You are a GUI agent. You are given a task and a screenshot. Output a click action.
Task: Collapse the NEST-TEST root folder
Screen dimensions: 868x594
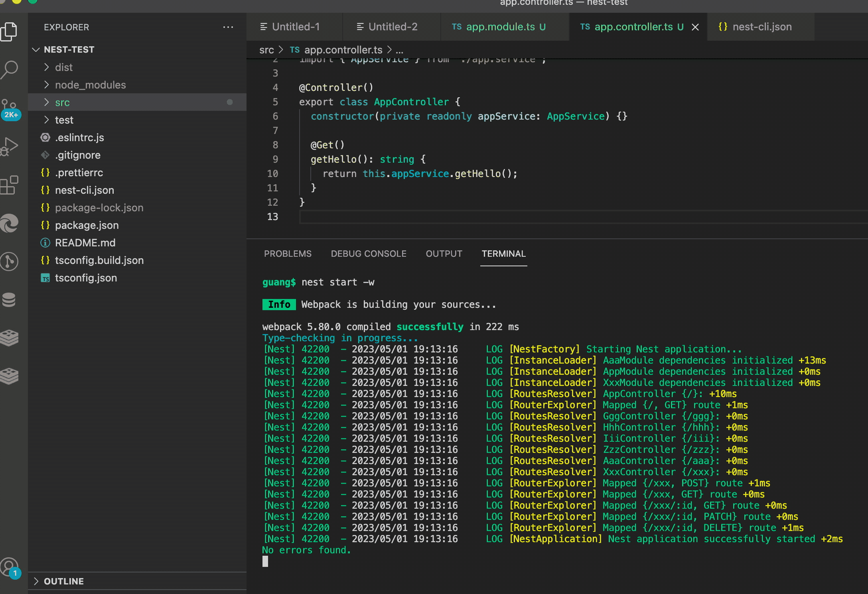[x=69, y=49]
